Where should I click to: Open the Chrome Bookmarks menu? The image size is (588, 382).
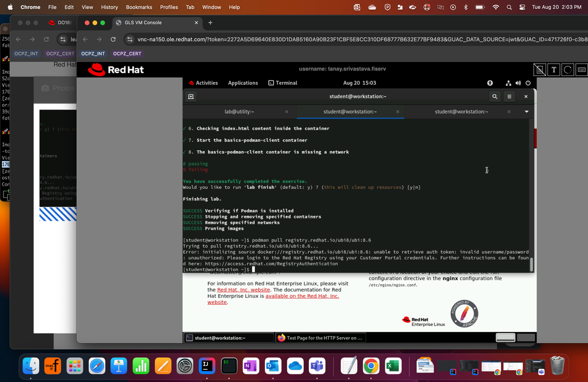[139, 7]
